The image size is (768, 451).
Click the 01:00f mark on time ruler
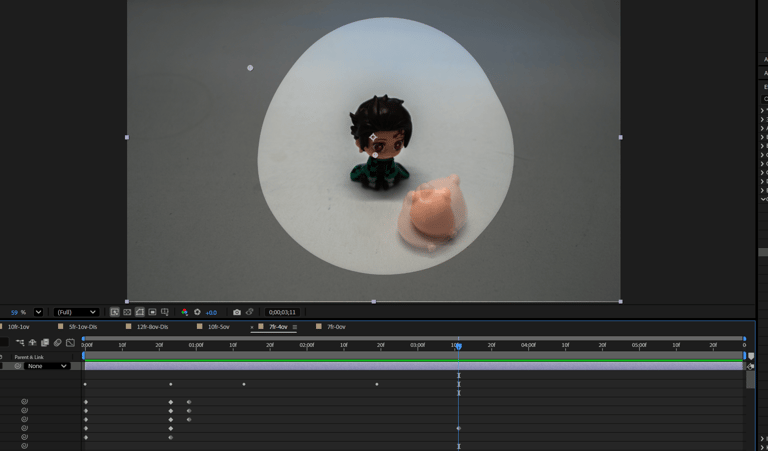196,345
